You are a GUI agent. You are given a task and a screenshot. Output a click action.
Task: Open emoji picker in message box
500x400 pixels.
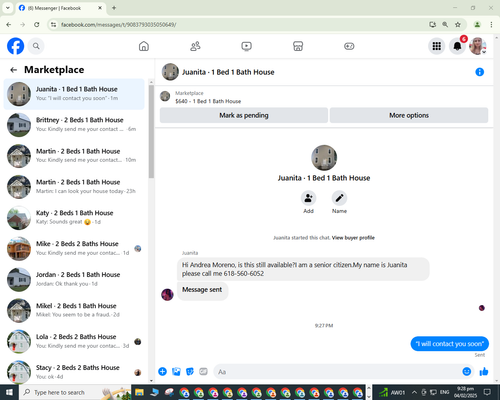467,371
